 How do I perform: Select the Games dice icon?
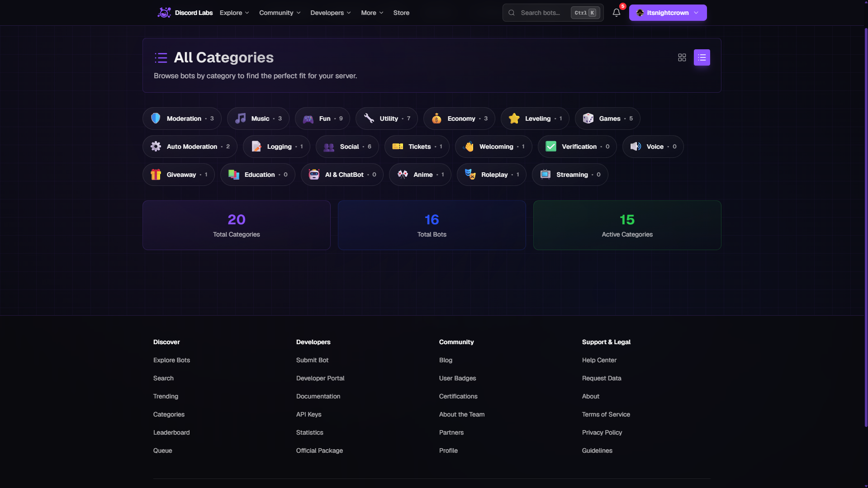[588, 118]
